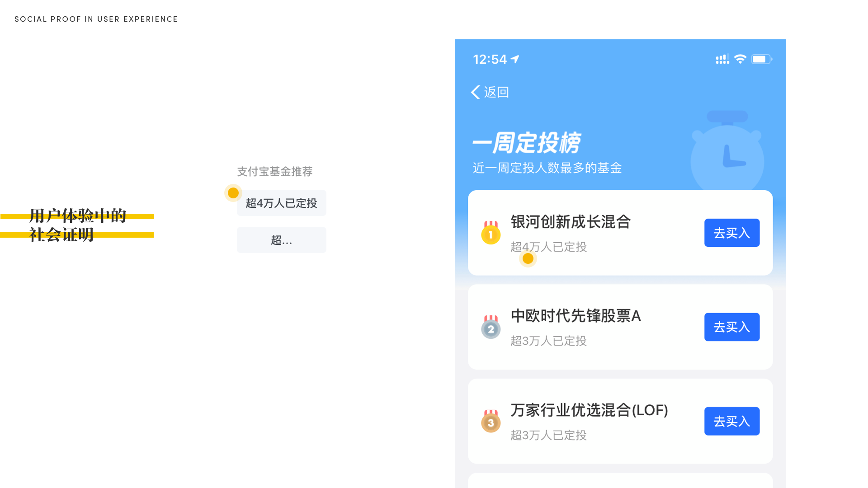Click the yellow hotspot dot in the phone screen
Viewport: 868px width, 488px height.
coord(528,258)
